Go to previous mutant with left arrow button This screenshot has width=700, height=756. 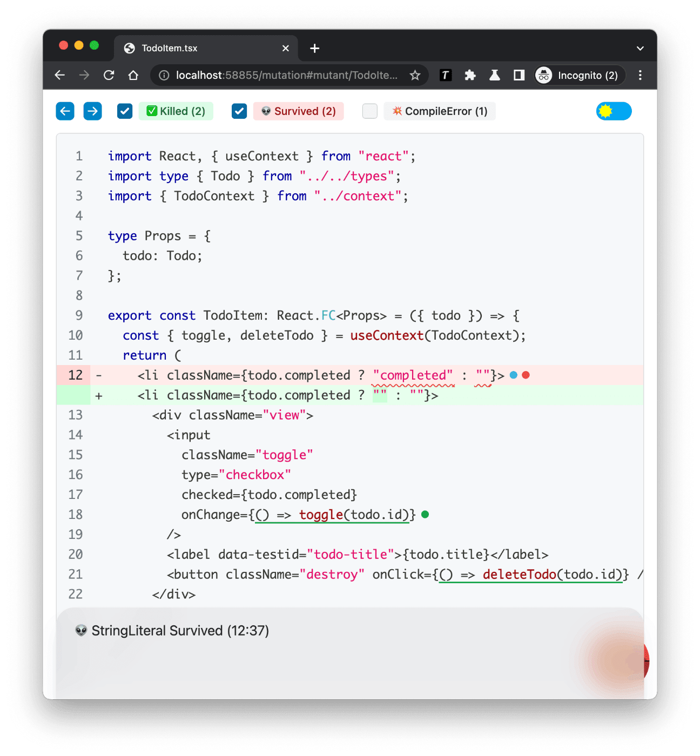(x=65, y=111)
